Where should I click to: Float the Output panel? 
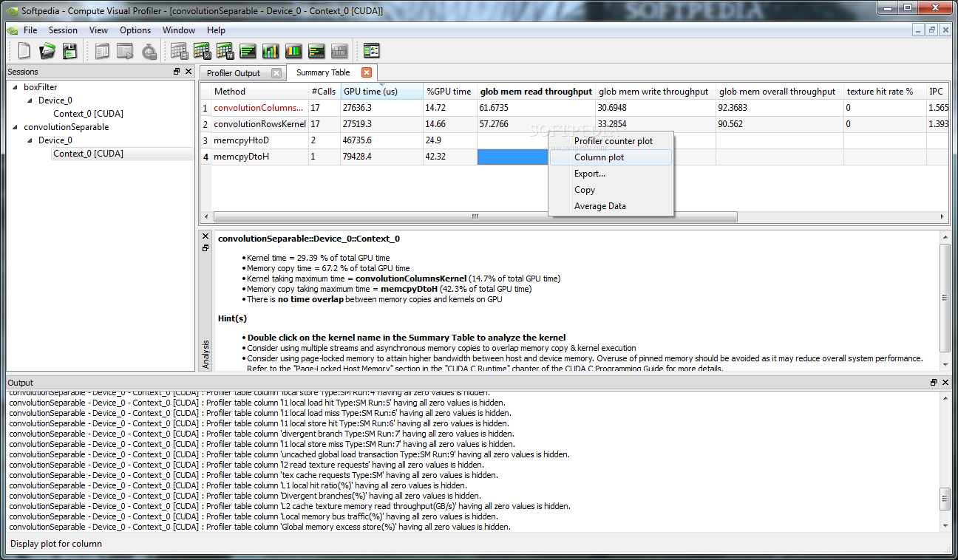(x=934, y=383)
